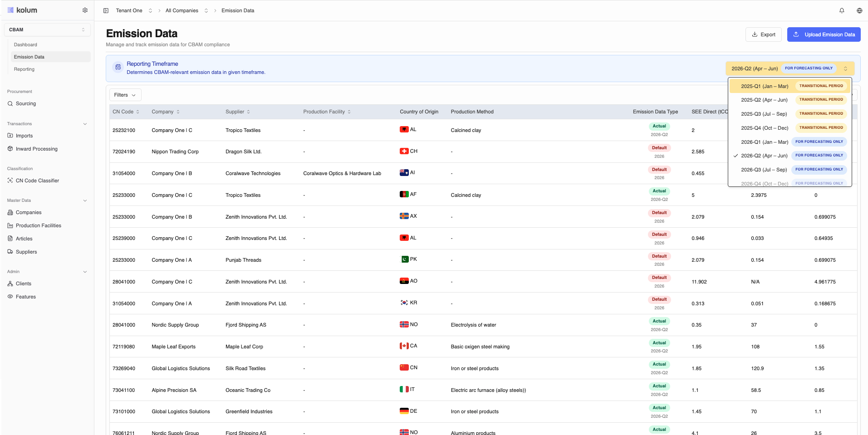This screenshot has height=435, width=868.
Task: Click the Inward Processing cube icon
Action: point(10,149)
